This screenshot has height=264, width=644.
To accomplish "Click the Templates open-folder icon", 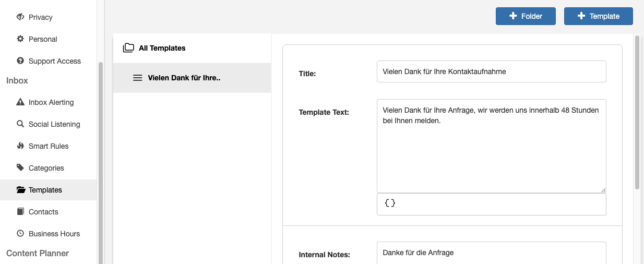I will (x=20, y=190).
